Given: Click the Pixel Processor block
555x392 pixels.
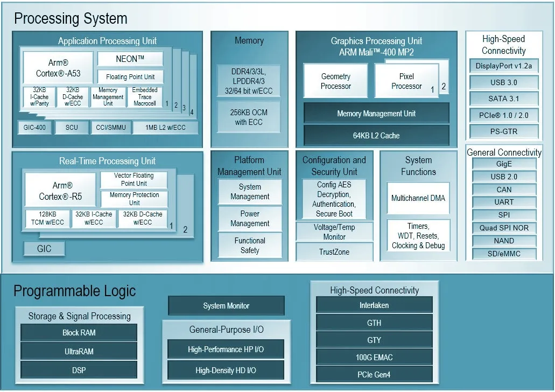Looking at the screenshot, I should tap(405, 80).
